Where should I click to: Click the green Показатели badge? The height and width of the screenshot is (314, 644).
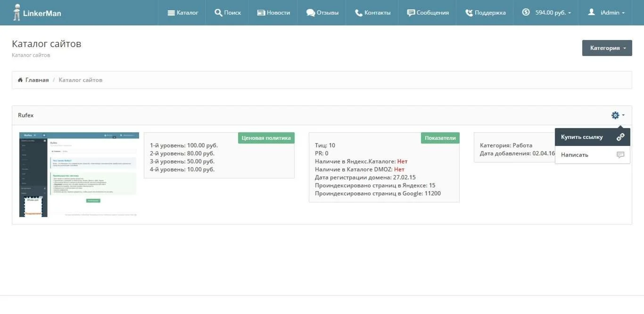coord(440,138)
